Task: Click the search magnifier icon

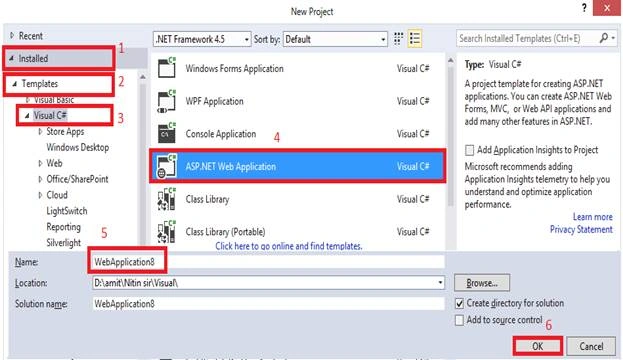Action: [604, 38]
